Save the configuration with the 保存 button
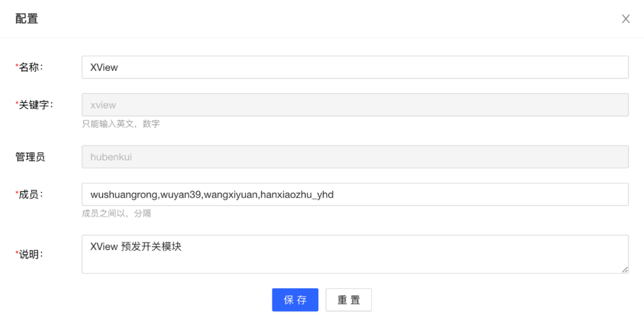 point(295,300)
